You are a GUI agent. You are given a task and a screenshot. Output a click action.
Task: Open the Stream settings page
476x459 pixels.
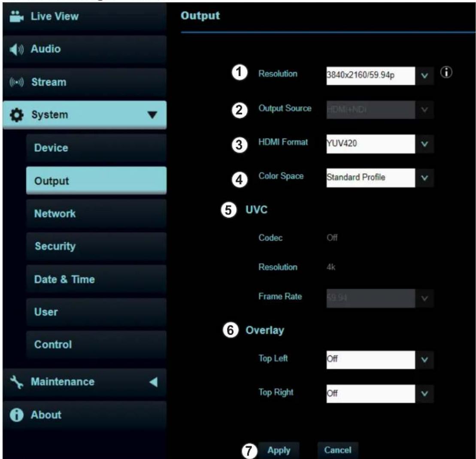(85, 82)
